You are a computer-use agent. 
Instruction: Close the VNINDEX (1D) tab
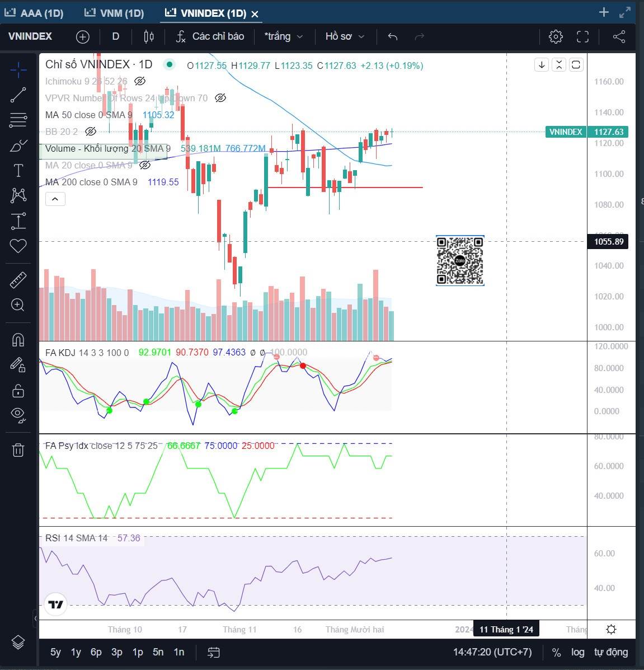[x=255, y=14]
